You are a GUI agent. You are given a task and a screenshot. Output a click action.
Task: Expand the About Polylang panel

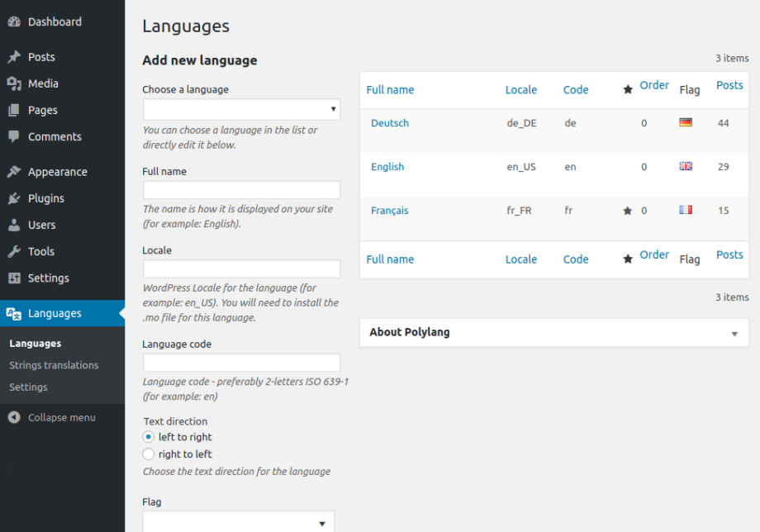tap(734, 333)
